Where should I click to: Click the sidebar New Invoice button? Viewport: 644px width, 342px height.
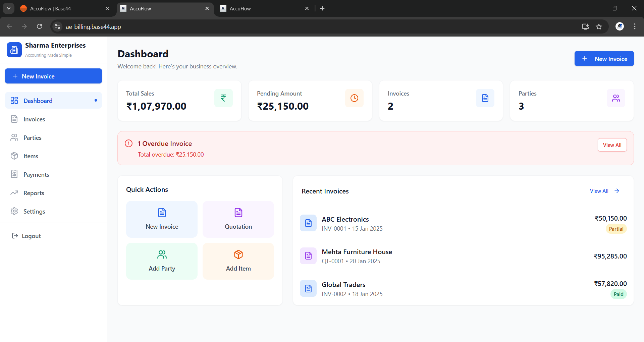click(x=53, y=76)
